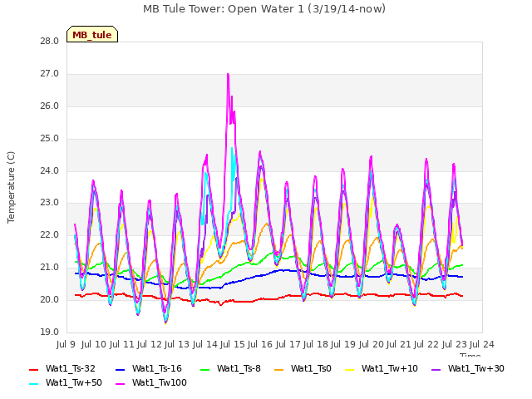Viewport: 532px width, 399px height.
Task: Click the Jul 14 x-axis label
Action: pos(204,344)
